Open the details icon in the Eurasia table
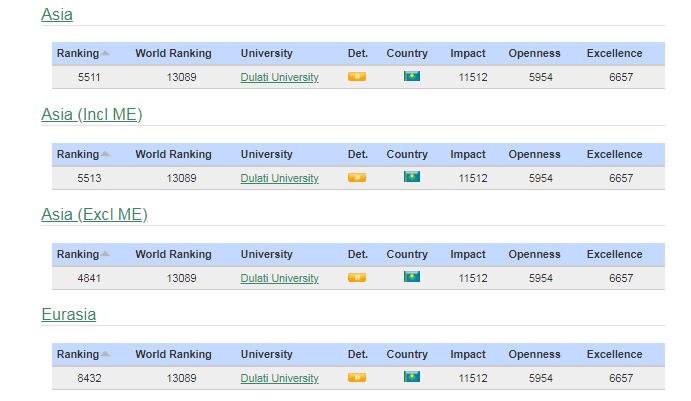The image size is (691, 401). (x=357, y=378)
